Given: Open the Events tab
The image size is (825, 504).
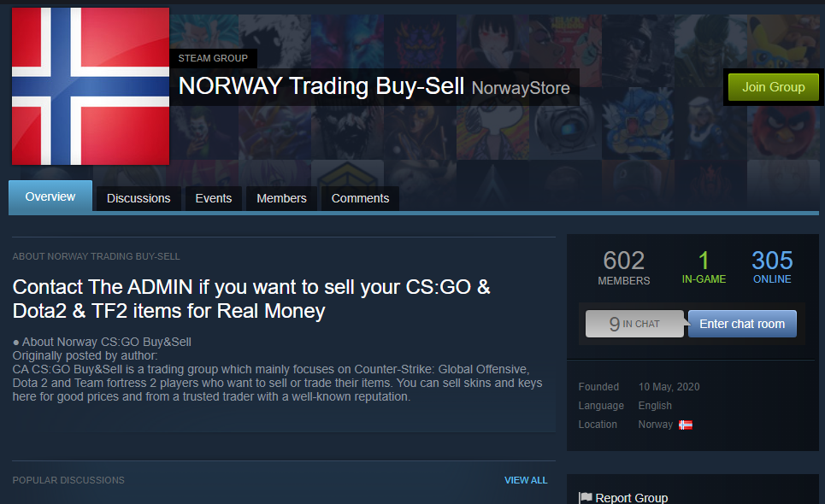Looking at the screenshot, I should point(214,198).
